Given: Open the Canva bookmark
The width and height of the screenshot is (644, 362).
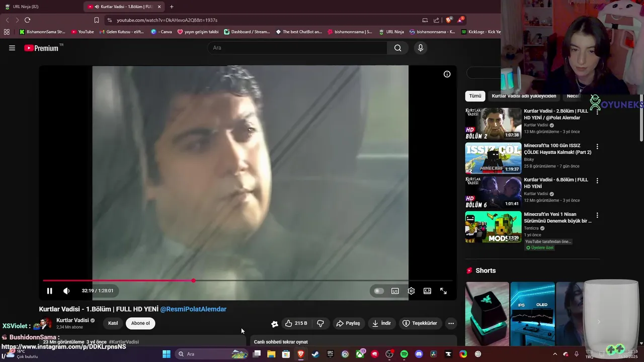Looking at the screenshot, I should click(162, 32).
